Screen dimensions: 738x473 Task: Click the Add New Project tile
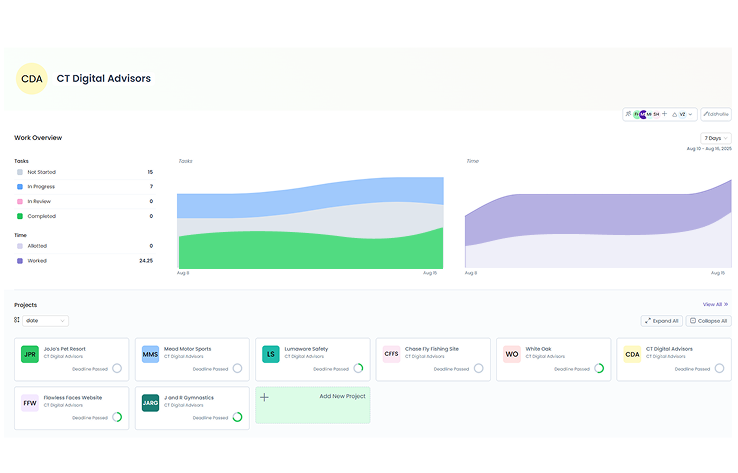point(312,405)
